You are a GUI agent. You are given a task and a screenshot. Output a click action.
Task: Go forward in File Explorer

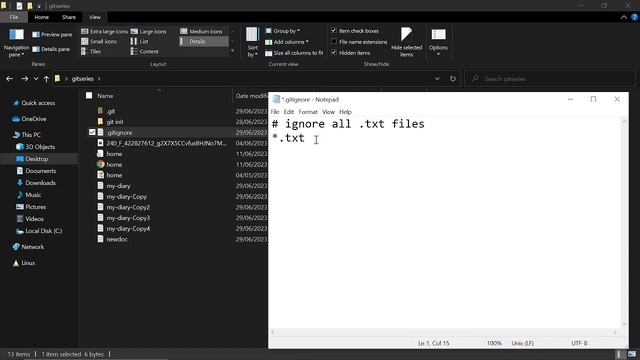pyautogui.click(x=24, y=78)
